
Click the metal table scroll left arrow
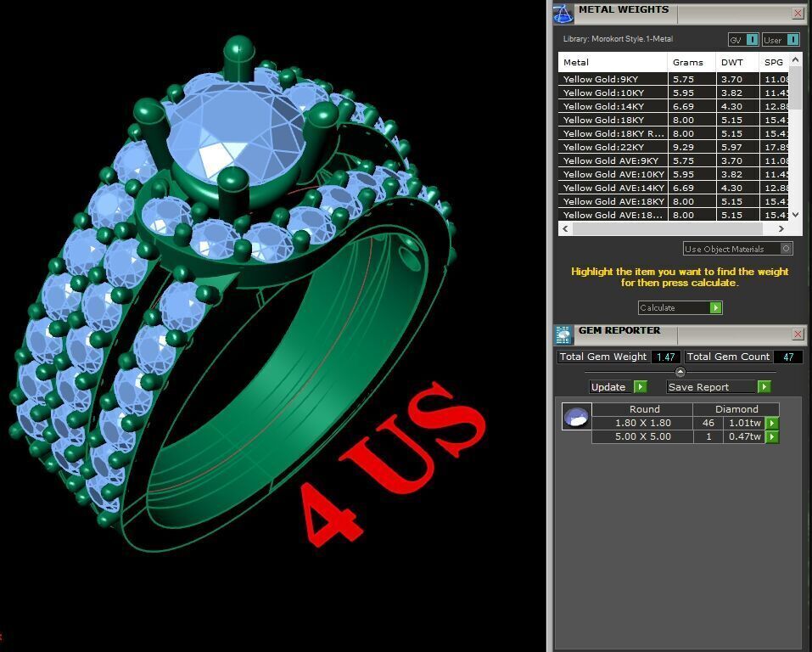point(565,228)
